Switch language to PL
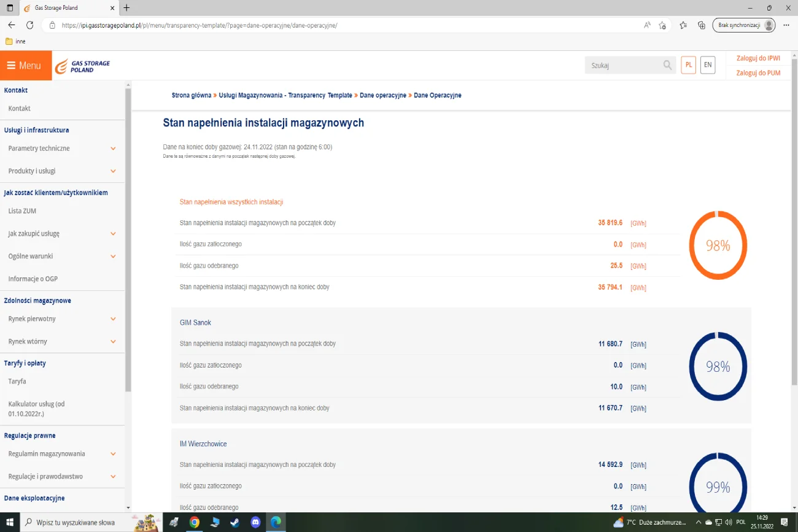 click(x=689, y=65)
